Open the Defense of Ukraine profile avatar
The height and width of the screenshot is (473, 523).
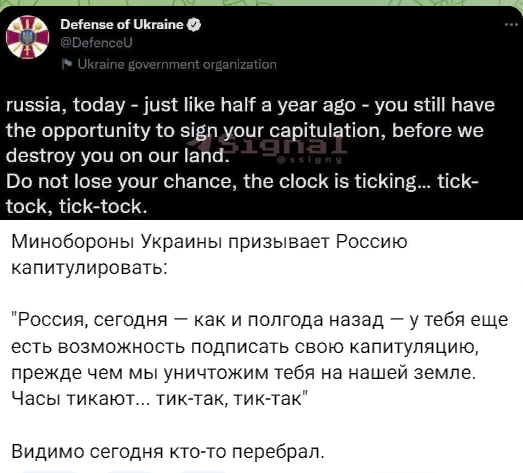tap(27, 37)
